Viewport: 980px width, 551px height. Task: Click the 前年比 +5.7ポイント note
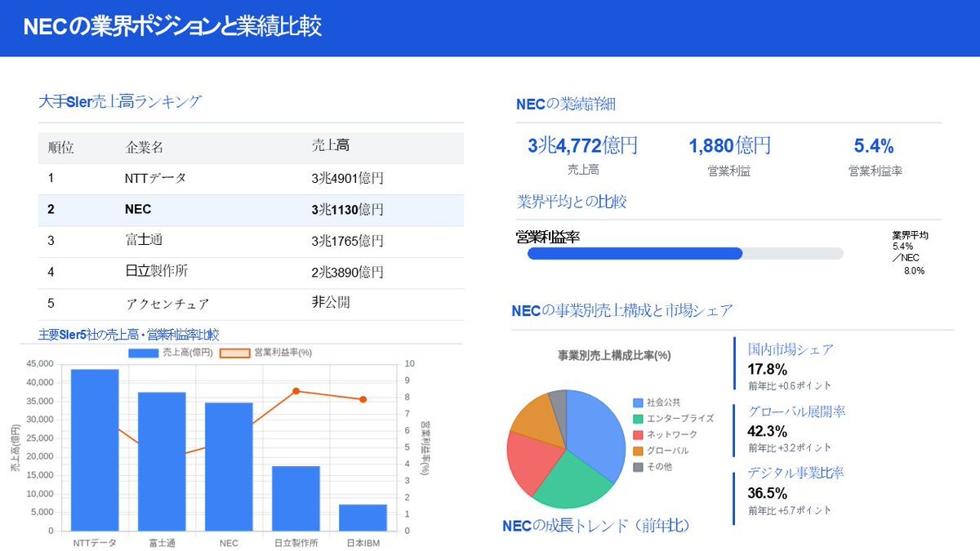[x=790, y=510]
